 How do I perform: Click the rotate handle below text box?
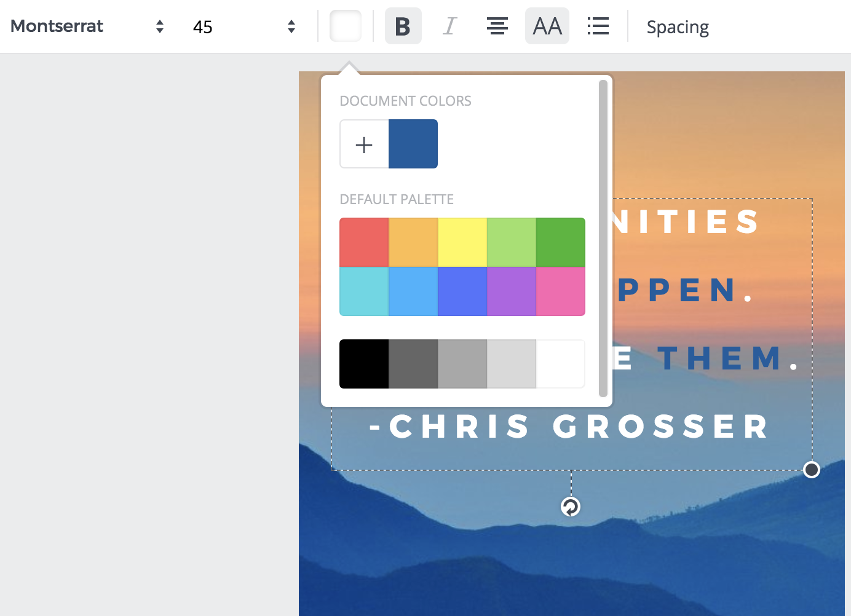[571, 507]
